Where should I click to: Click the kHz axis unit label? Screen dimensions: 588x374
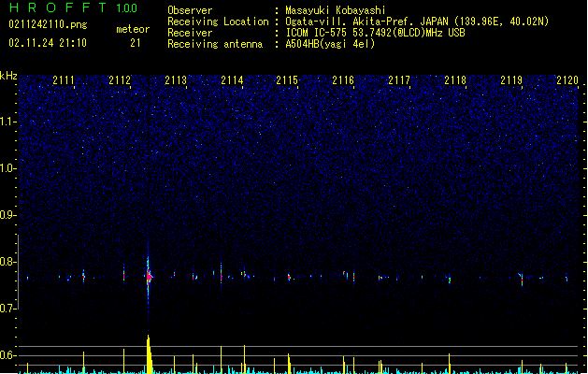click(x=8, y=76)
